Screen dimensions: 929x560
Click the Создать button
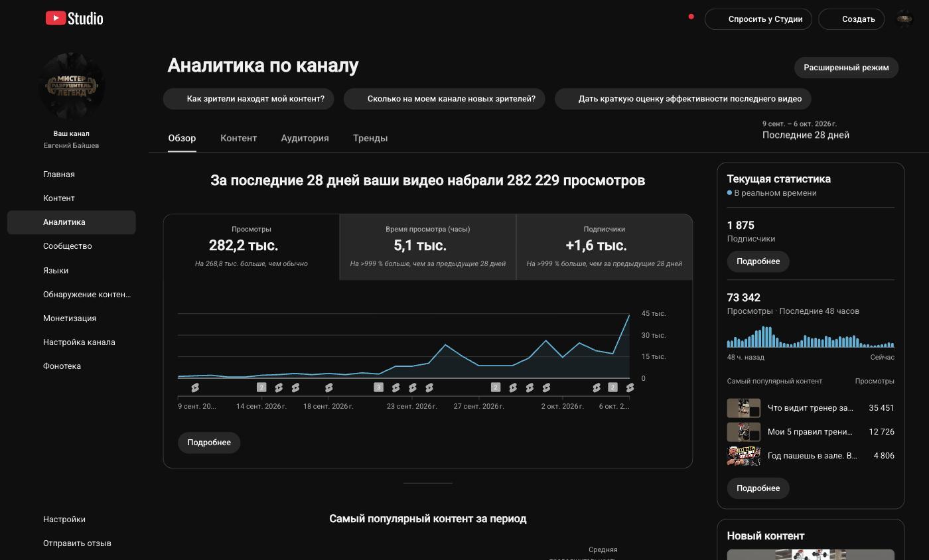point(851,19)
